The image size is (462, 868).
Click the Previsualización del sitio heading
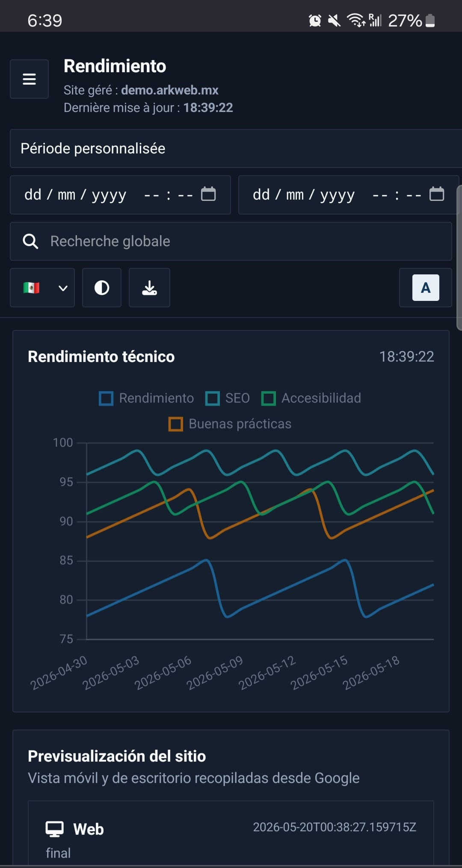point(117,756)
